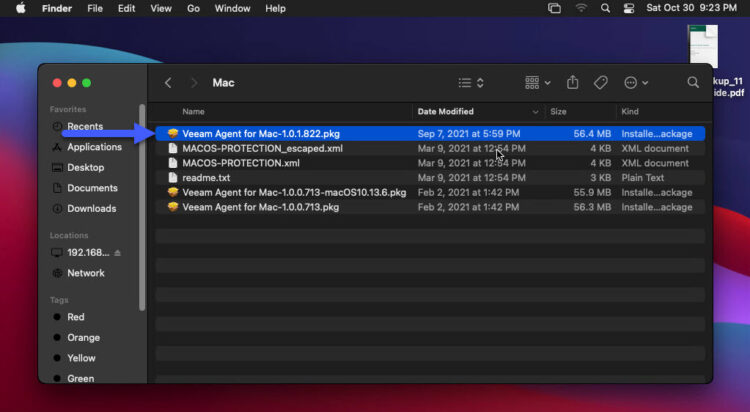Click the Plain Text kind cell
The width and height of the screenshot is (750, 412).
[x=642, y=178]
